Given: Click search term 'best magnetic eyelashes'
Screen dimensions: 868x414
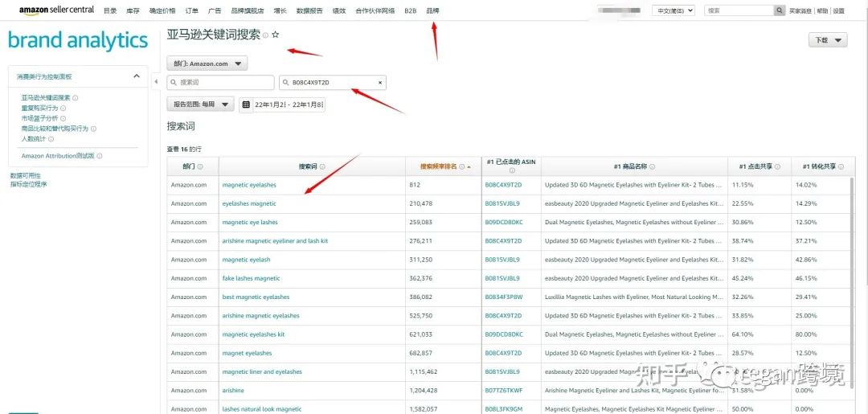Looking at the screenshot, I should click(256, 297).
